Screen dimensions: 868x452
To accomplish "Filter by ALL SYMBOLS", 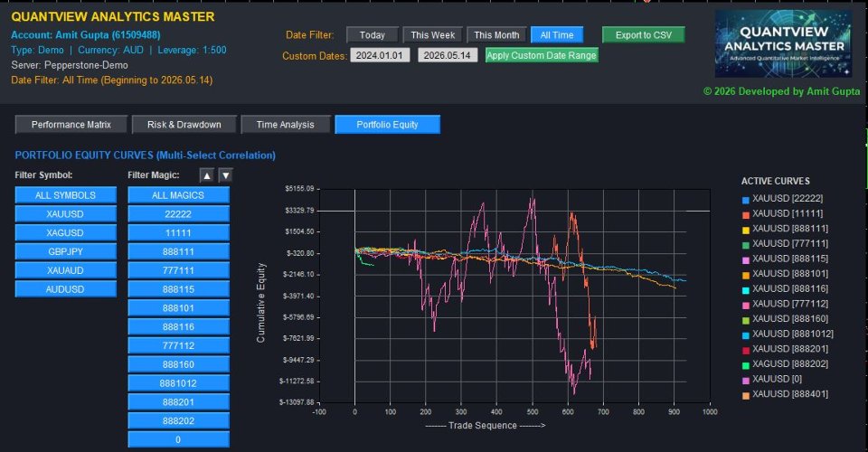I will click(x=65, y=195).
